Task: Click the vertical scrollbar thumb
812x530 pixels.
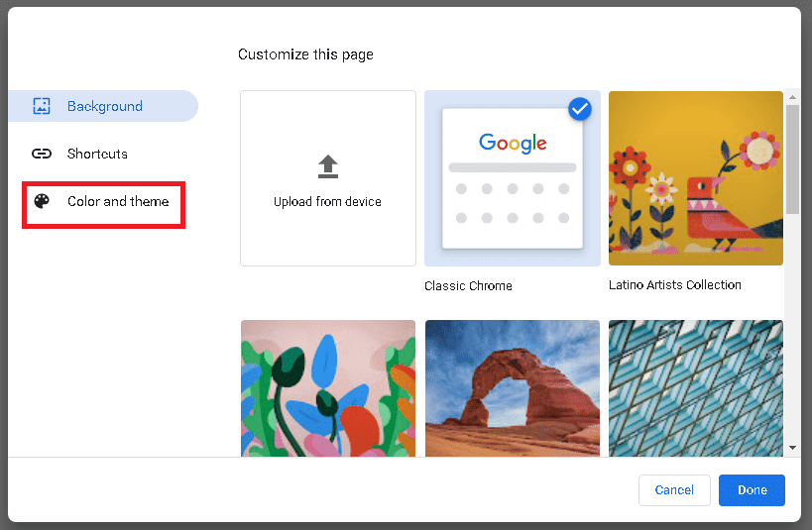Action: coord(792,159)
